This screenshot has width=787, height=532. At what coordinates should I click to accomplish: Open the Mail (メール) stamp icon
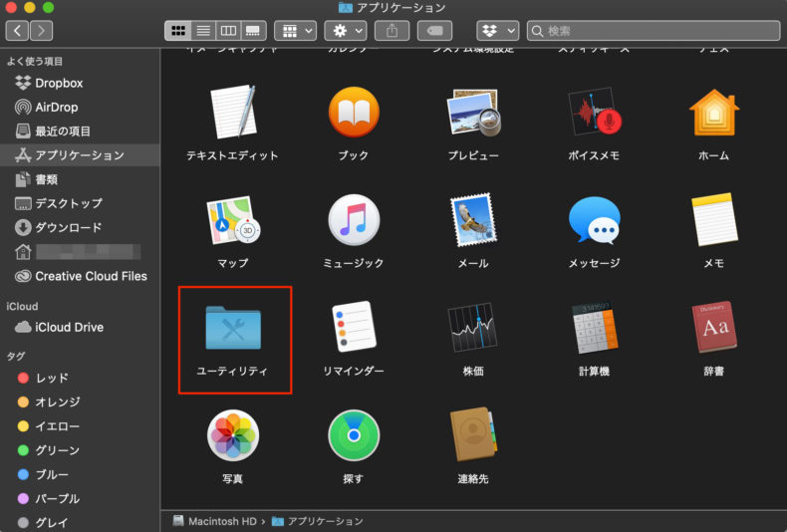(473, 220)
